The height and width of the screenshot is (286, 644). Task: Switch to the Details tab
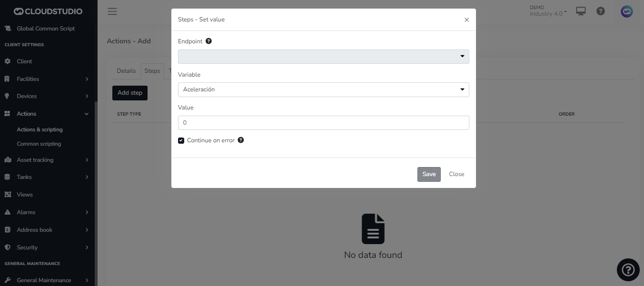click(x=126, y=70)
